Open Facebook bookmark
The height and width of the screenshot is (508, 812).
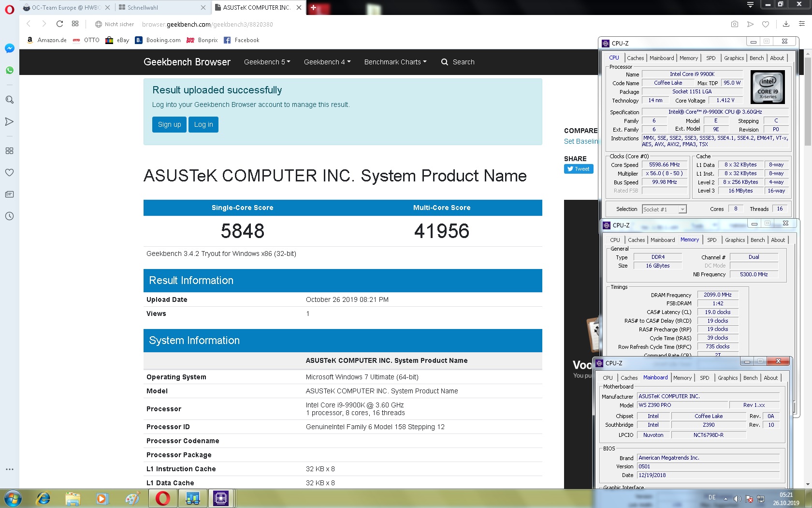242,40
